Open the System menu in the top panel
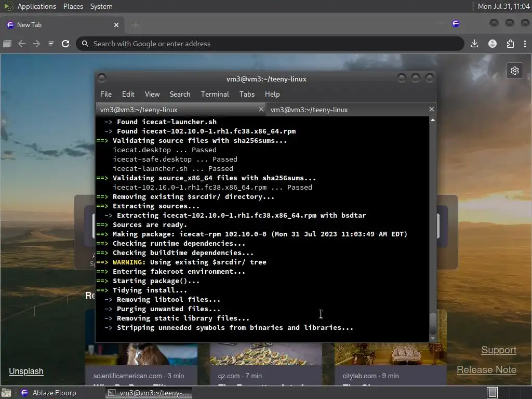This screenshot has width=532, height=399. 101,6
